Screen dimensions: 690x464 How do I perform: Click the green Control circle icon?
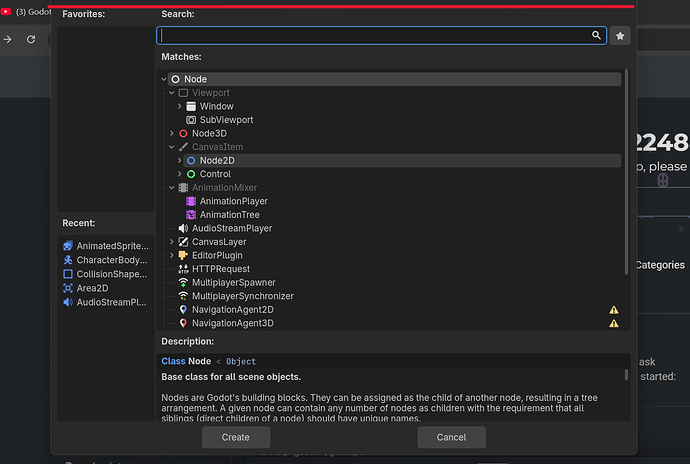[191, 174]
